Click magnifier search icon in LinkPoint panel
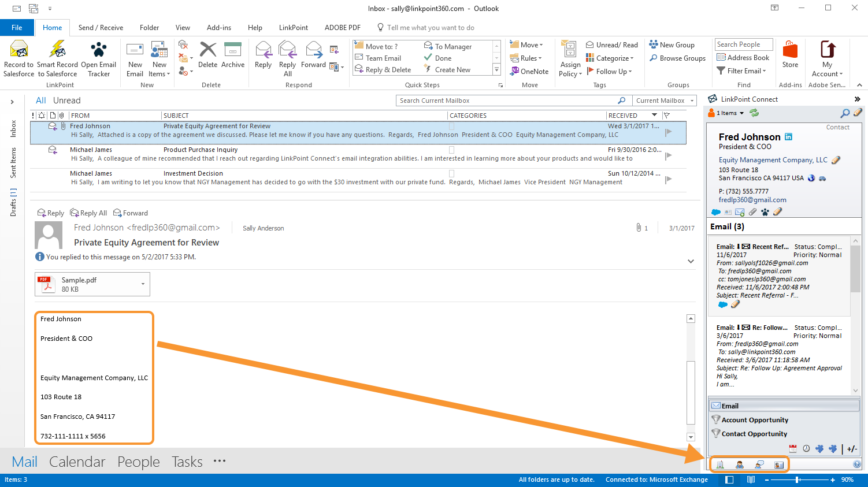This screenshot has height=487, width=868. click(845, 113)
